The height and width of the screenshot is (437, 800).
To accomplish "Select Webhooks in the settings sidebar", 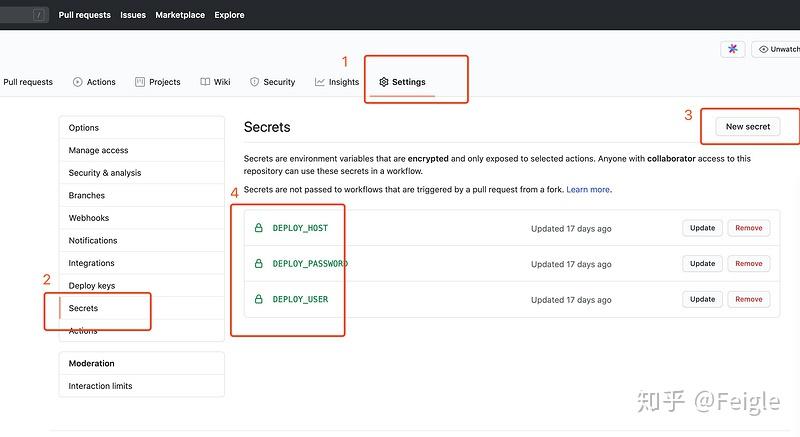I will [89, 218].
